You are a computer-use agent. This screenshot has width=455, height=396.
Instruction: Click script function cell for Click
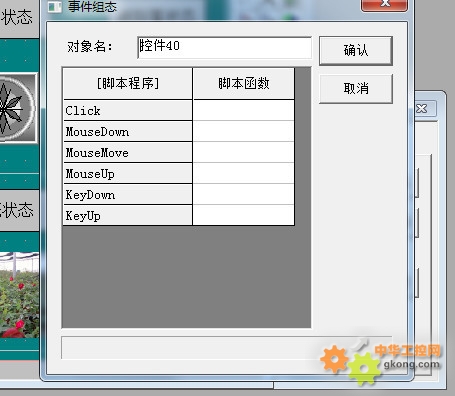coord(244,110)
